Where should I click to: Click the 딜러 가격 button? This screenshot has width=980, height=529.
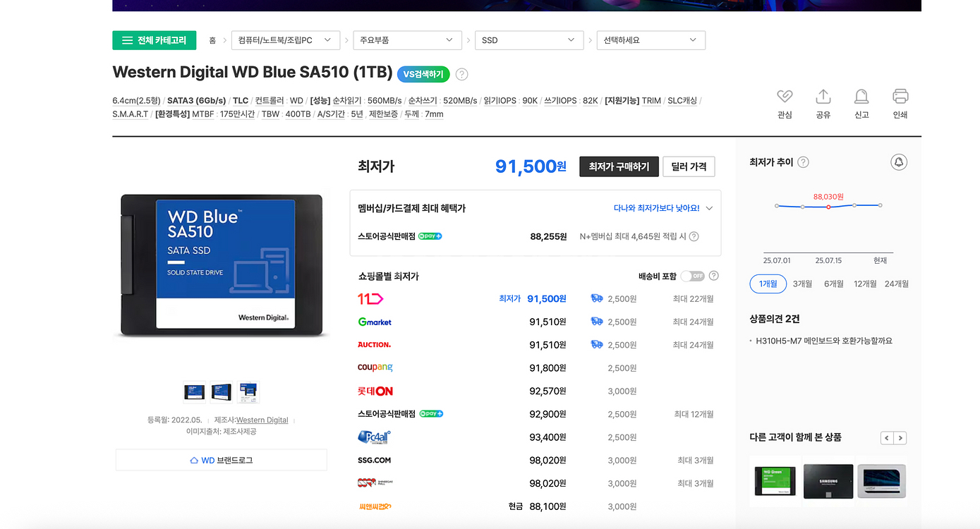[x=689, y=166]
